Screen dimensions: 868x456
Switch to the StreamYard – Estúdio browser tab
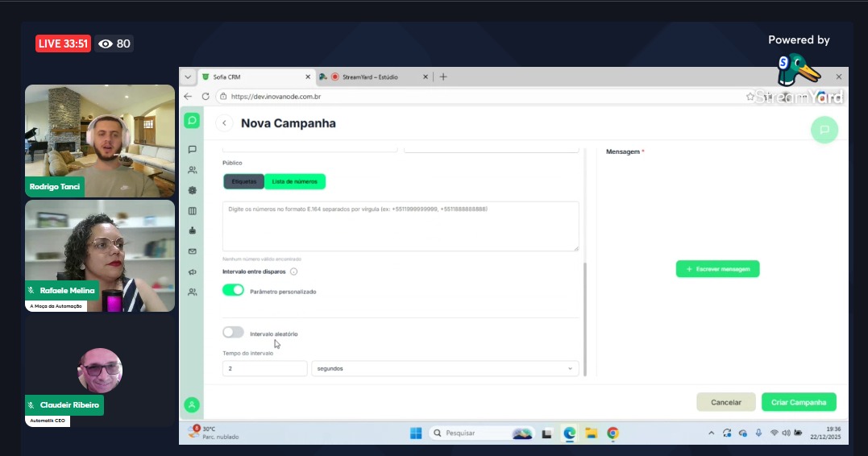369,77
